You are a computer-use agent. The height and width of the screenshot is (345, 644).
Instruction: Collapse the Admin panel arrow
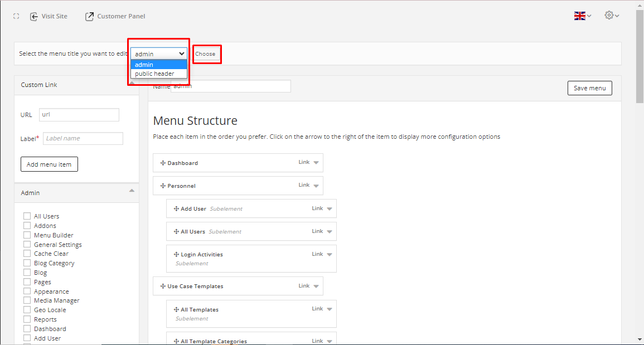coord(132,191)
